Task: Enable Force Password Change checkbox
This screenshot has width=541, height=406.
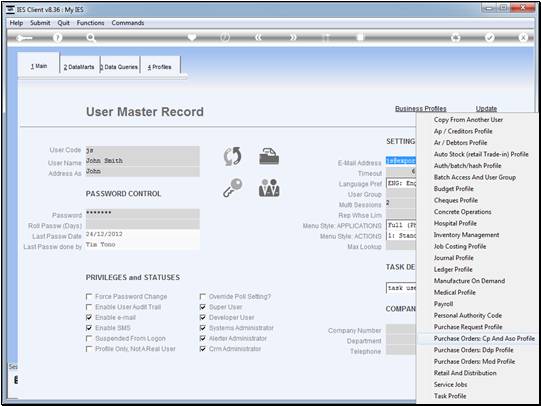Action: [x=89, y=297]
